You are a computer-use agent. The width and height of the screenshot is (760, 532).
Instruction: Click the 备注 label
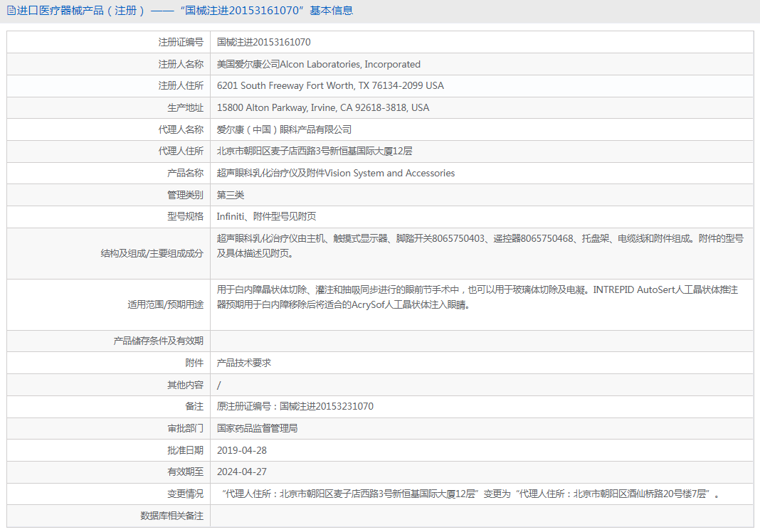194,407
